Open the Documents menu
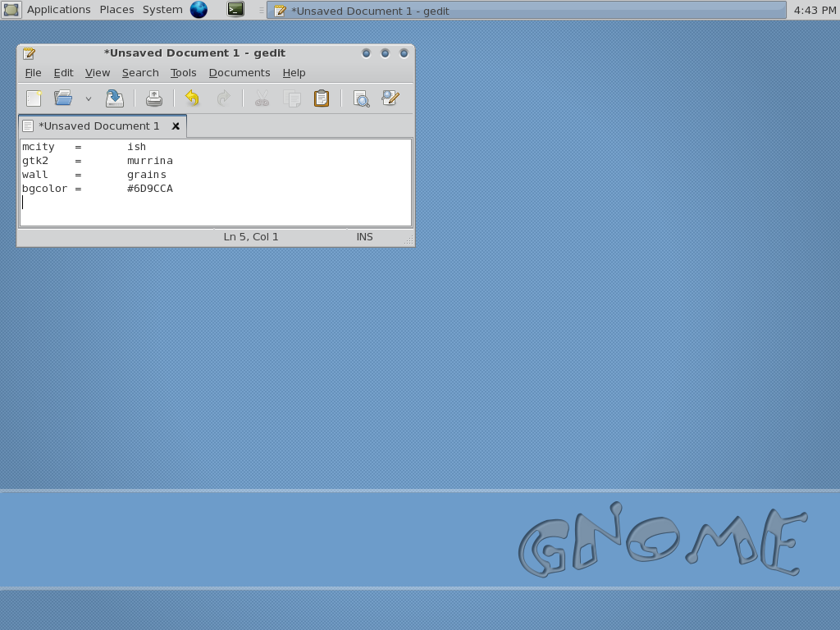840x630 pixels. 240,73
